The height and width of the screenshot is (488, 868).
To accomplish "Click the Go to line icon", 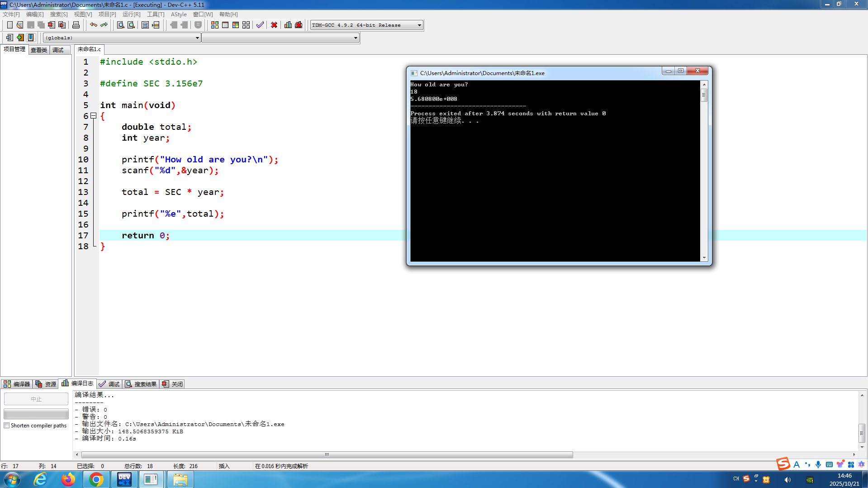I will pos(156,25).
